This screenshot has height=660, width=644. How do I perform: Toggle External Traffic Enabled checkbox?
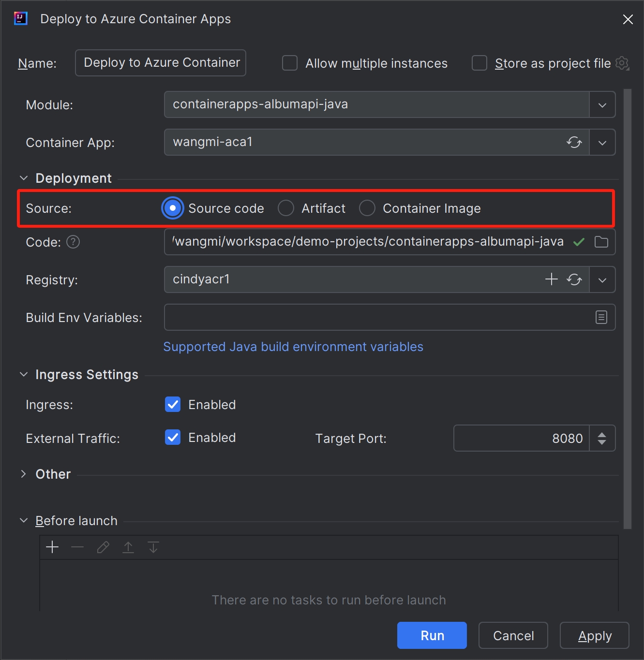pos(173,437)
